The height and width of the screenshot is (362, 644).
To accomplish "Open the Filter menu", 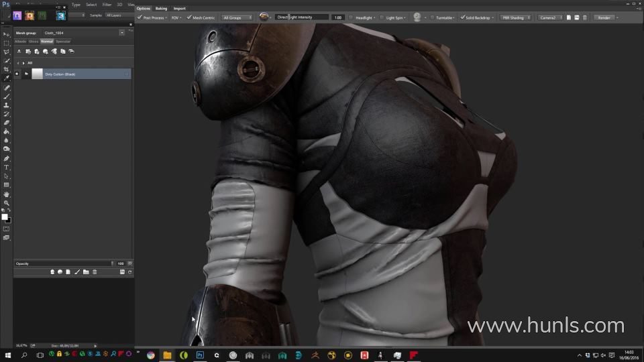I will click(x=107, y=5).
